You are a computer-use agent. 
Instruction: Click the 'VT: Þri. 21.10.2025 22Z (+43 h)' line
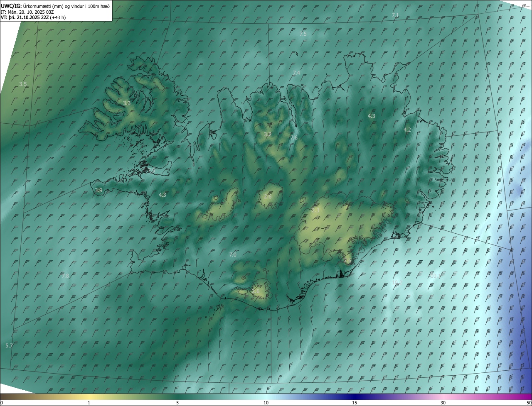point(33,17)
